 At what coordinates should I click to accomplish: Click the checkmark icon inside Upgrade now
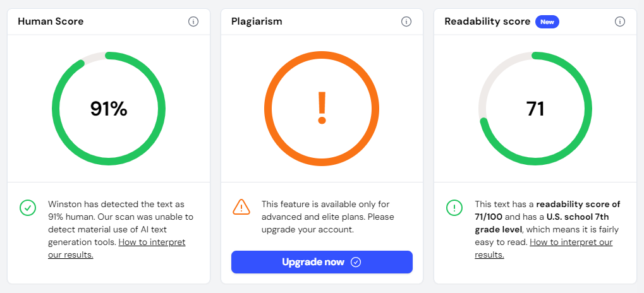356,262
